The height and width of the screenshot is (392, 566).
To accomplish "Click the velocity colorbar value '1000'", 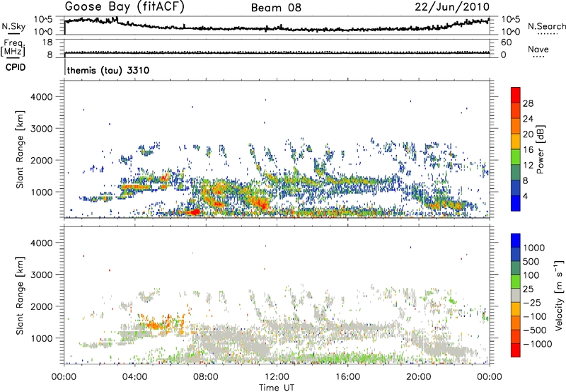I will 533,248.
